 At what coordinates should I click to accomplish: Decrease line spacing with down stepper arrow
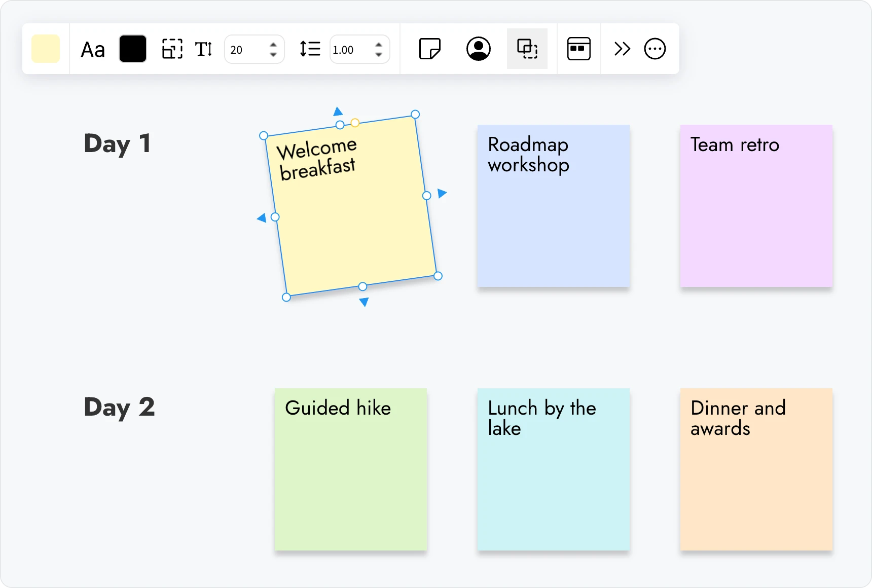(x=379, y=55)
